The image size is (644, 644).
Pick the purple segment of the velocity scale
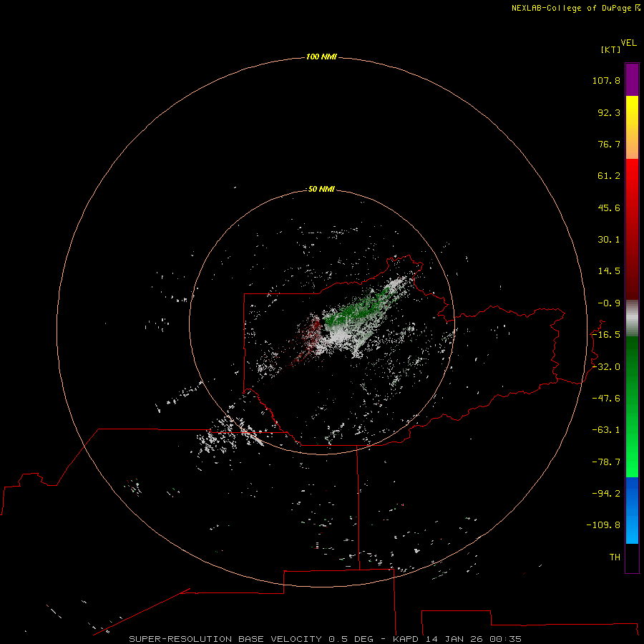(x=632, y=80)
